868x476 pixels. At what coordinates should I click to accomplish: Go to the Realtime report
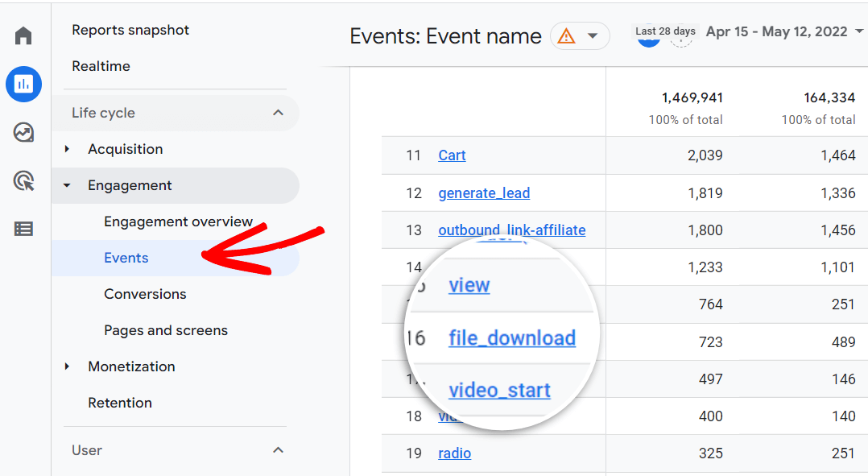pos(101,66)
